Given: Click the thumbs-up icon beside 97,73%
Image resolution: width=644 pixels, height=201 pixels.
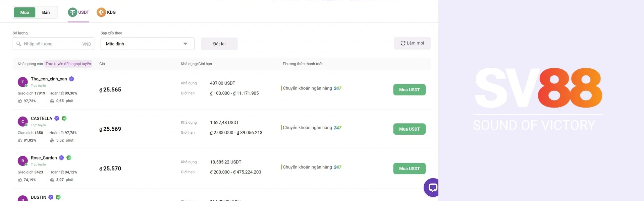Looking at the screenshot, I should [20, 101].
